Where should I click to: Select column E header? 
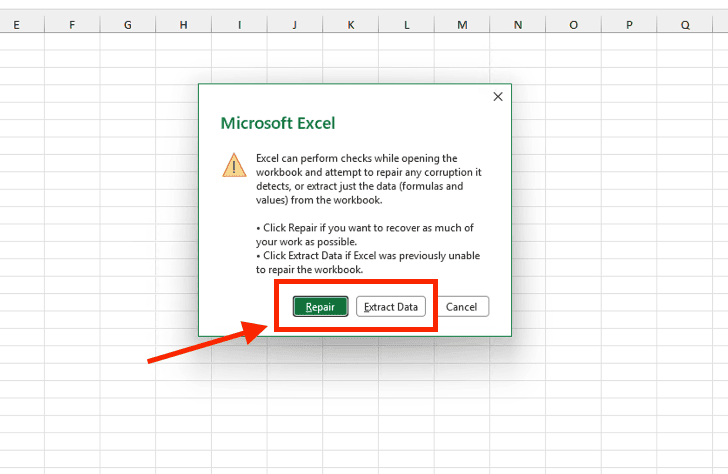pos(17,25)
